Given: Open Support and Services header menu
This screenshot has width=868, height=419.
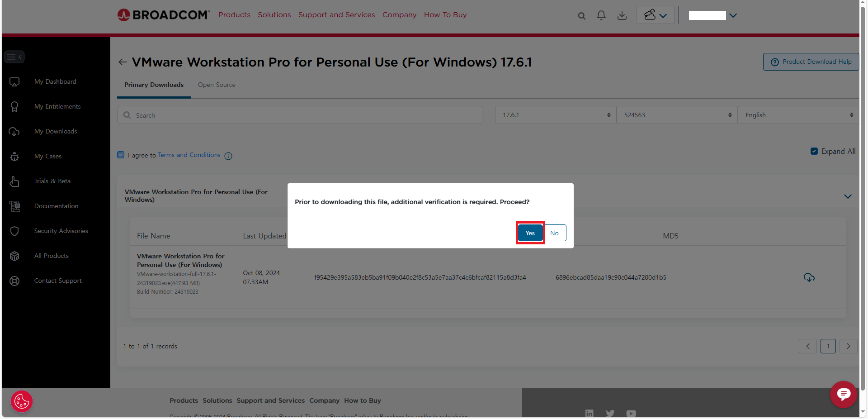Looking at the screenshot, I should click(x=337, y=15).
